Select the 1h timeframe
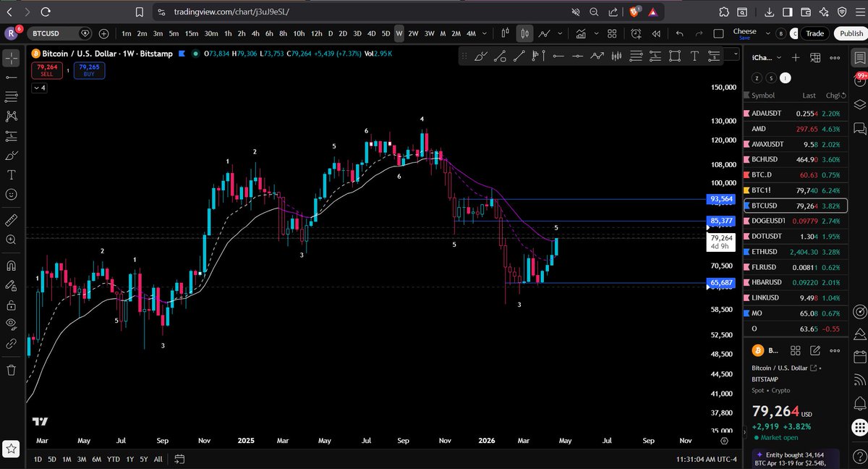This screenshot has width=868, height=469. [x=228, y=33]
